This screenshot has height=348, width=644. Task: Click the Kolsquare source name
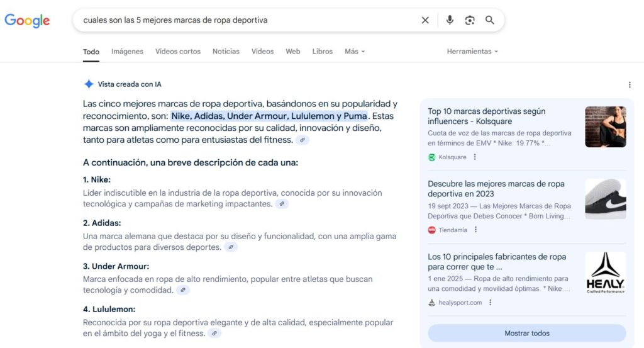coord(452,157)
